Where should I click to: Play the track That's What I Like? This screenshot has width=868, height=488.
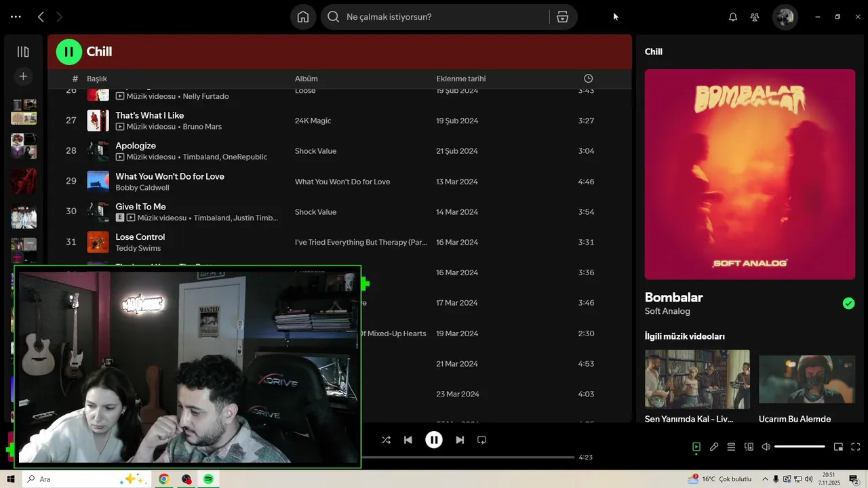click(x=150, y=115)
